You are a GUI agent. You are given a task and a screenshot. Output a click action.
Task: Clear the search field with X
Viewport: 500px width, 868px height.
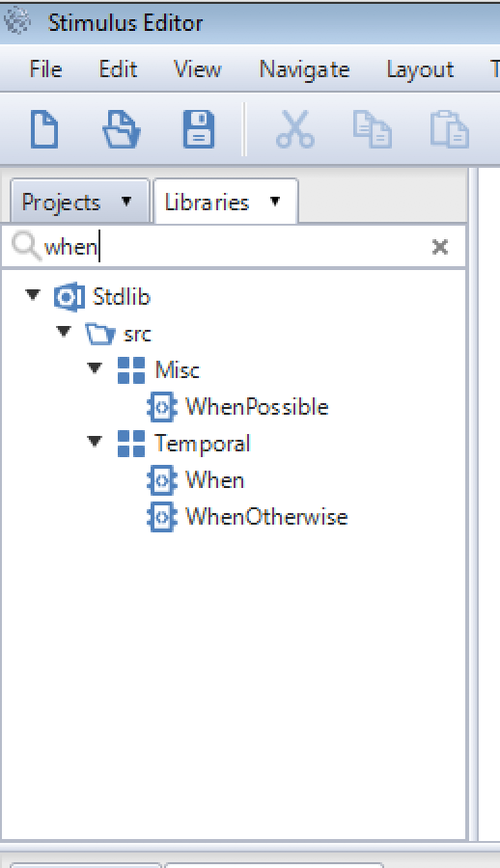[x=439, y=246]
